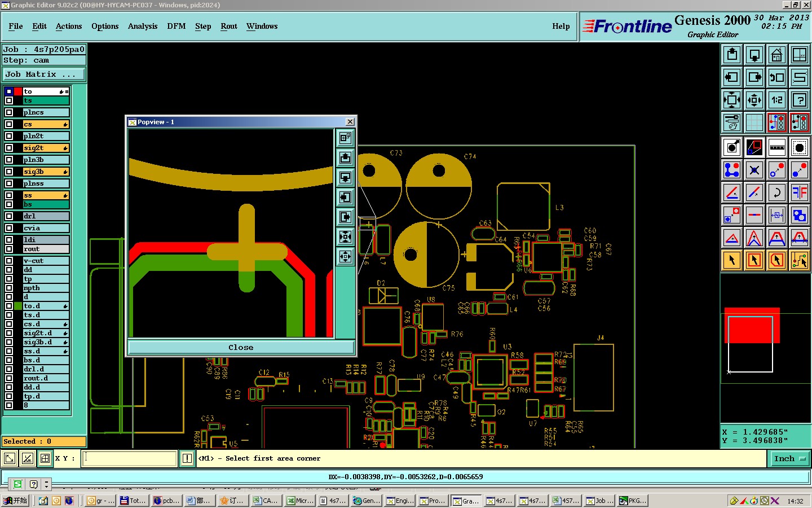
Task: Click the Home view icon
Action: 777,55
